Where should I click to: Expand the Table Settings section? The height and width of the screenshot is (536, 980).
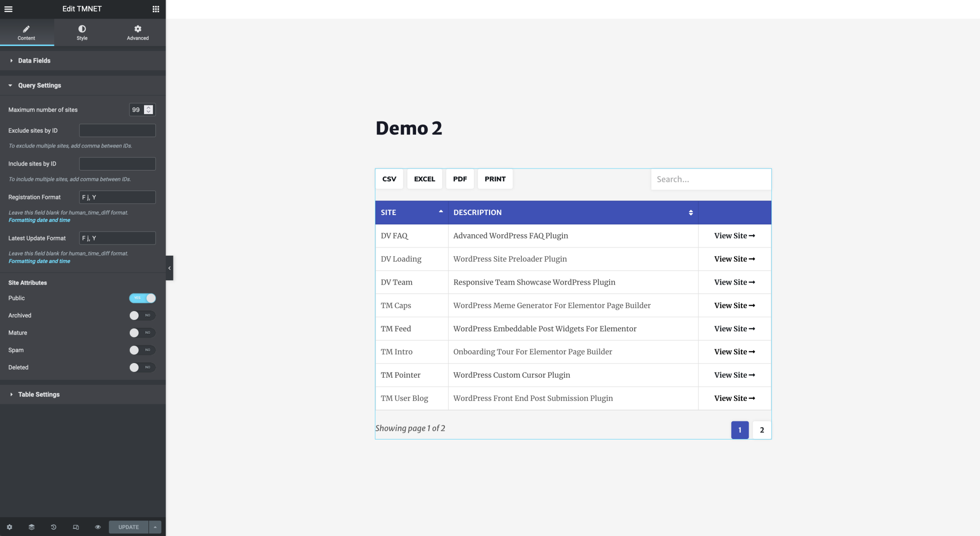click(38, 394)
